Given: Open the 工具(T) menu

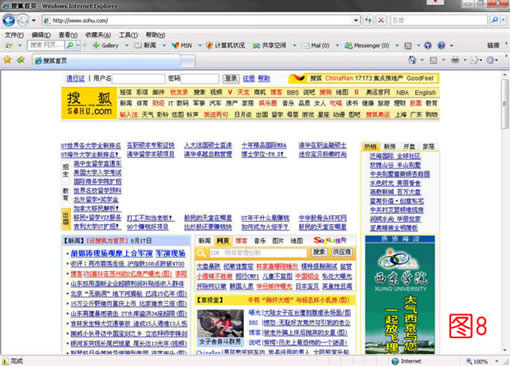Looking at the screenshot, I should [x=128, y=35].
